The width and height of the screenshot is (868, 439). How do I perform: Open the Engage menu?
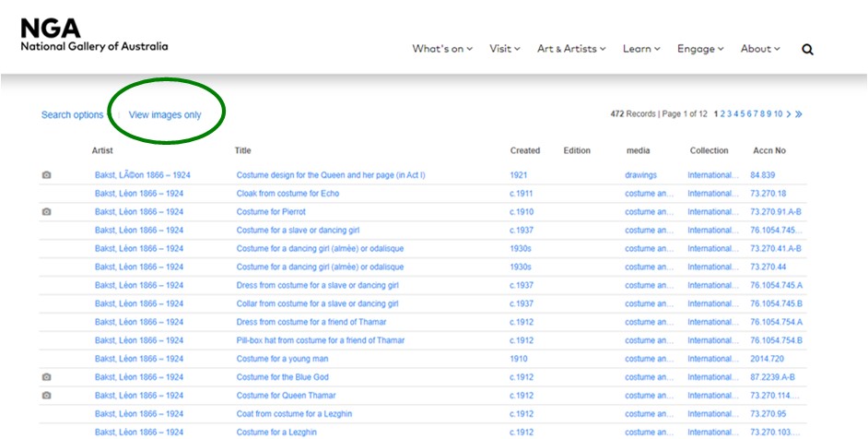(700, 50)
